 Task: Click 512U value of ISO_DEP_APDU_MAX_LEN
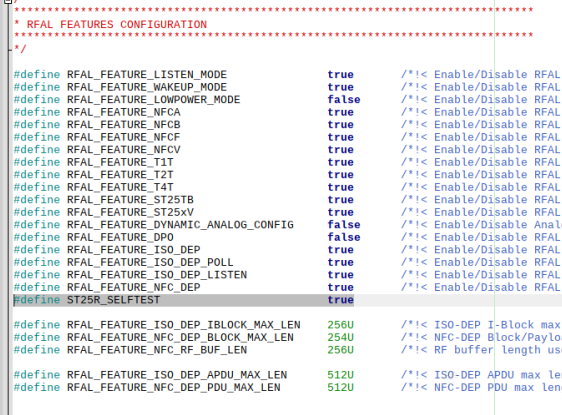coord(340,375)
